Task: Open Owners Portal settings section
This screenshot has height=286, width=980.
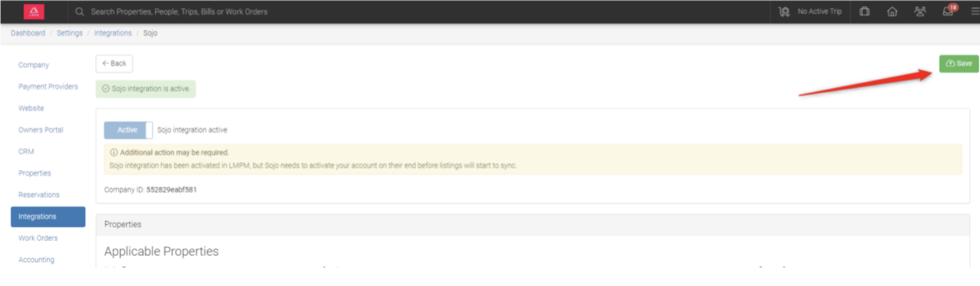Action: pos(41,130)
